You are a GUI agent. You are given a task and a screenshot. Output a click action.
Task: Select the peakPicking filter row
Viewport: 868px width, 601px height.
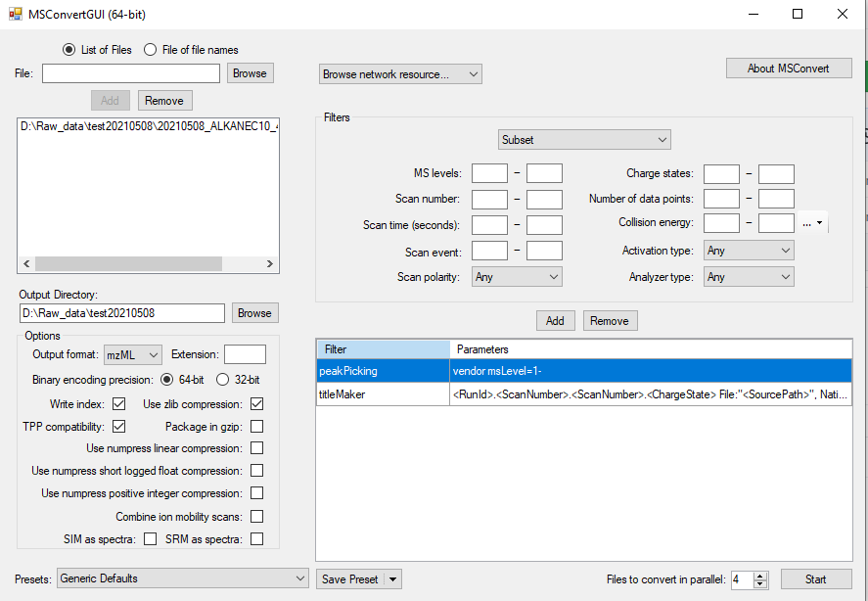(584, 371)
